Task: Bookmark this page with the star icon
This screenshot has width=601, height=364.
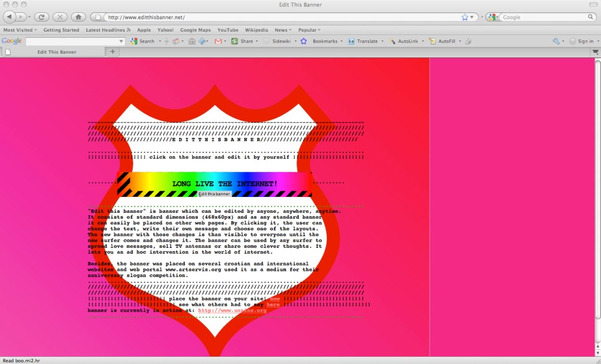Action: tap(465, 17)
